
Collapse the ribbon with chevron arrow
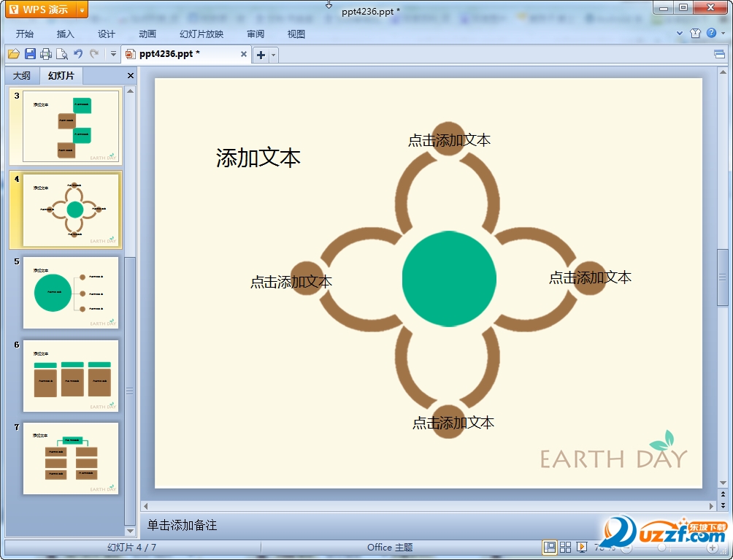tap(680, 34)
